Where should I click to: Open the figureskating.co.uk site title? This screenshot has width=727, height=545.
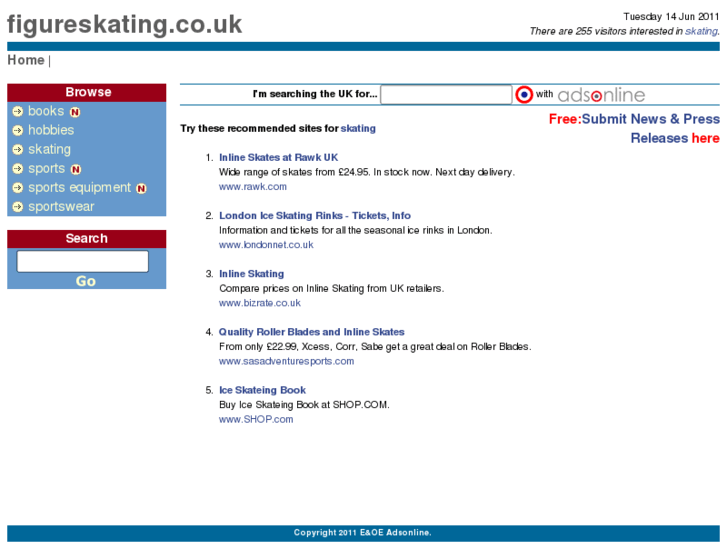click(124, 25)
